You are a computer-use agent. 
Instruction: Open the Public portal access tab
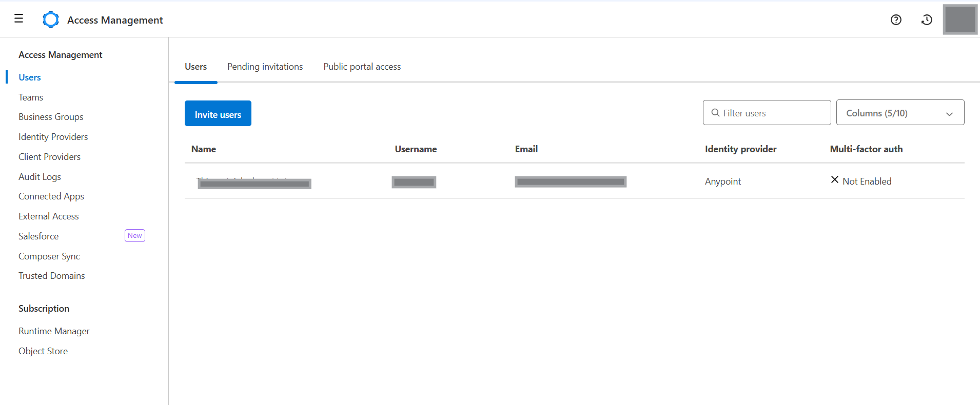click(x=362, y=67)
